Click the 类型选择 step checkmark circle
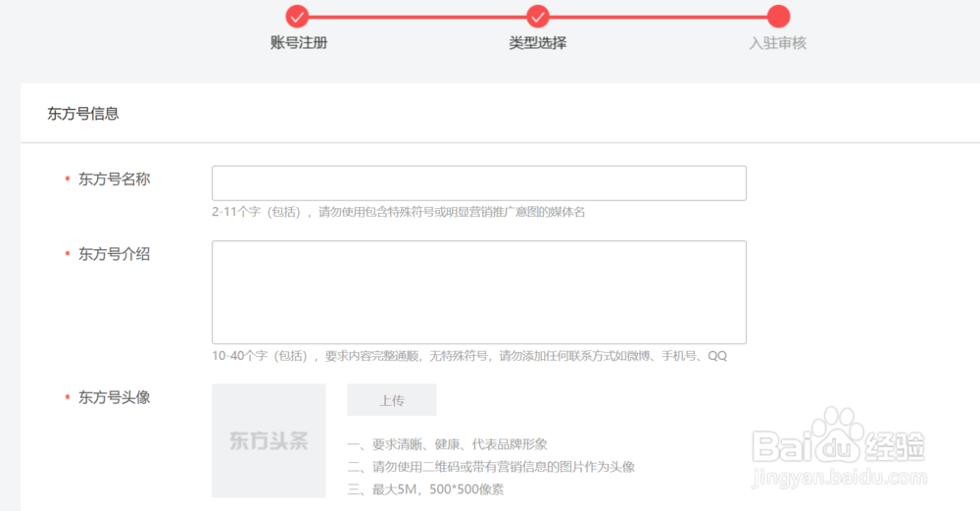The height and width of the screenshot is (511, 980). 537,17
